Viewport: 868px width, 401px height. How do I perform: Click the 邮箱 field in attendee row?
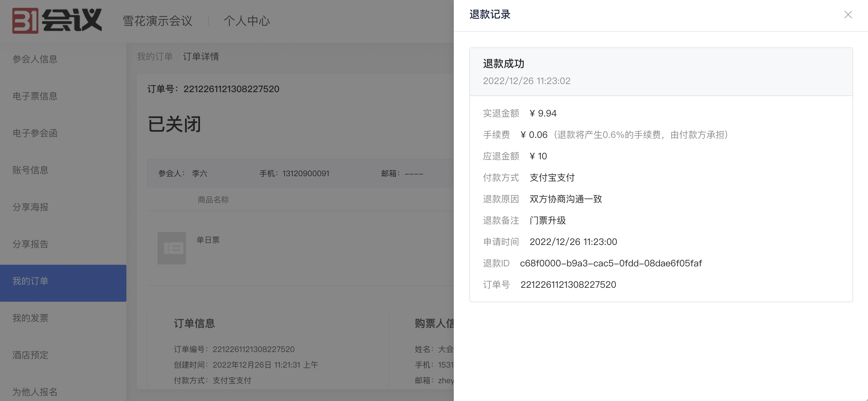coord(402,174)
